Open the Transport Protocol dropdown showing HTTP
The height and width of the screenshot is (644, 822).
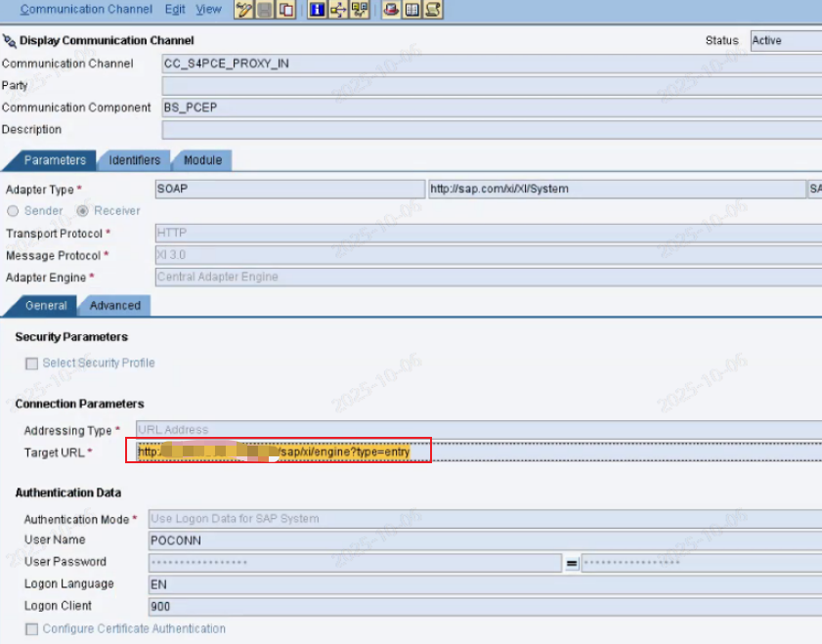pyautogui.click(x=489, y=234)
